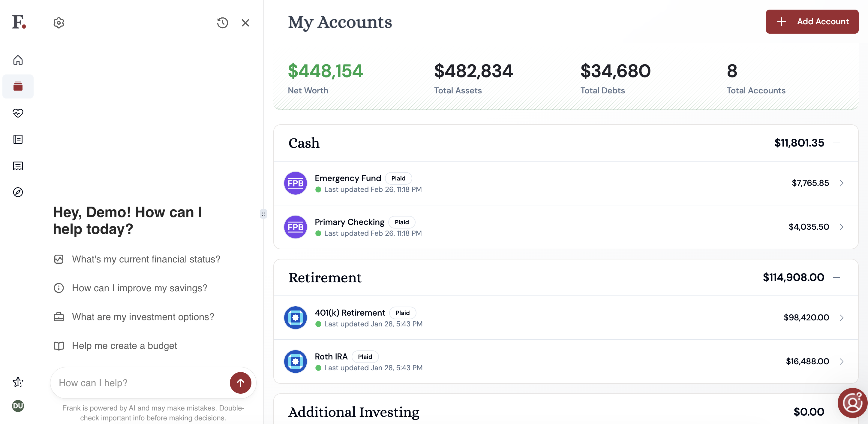Click the Add Account button
The width and height of the screenshot is (868, 424).
[812, 22]
